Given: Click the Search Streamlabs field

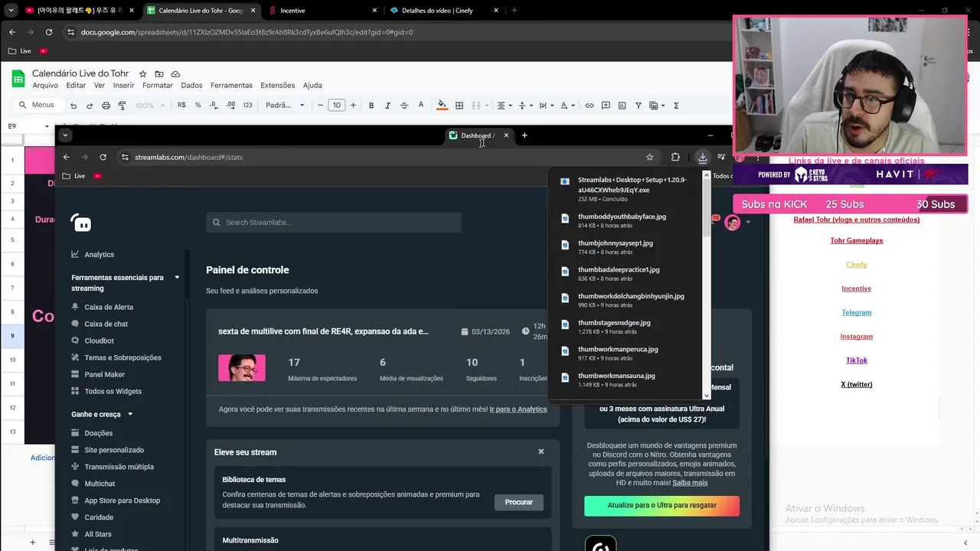Looking at the screenshot, I should tap(334, 223).
